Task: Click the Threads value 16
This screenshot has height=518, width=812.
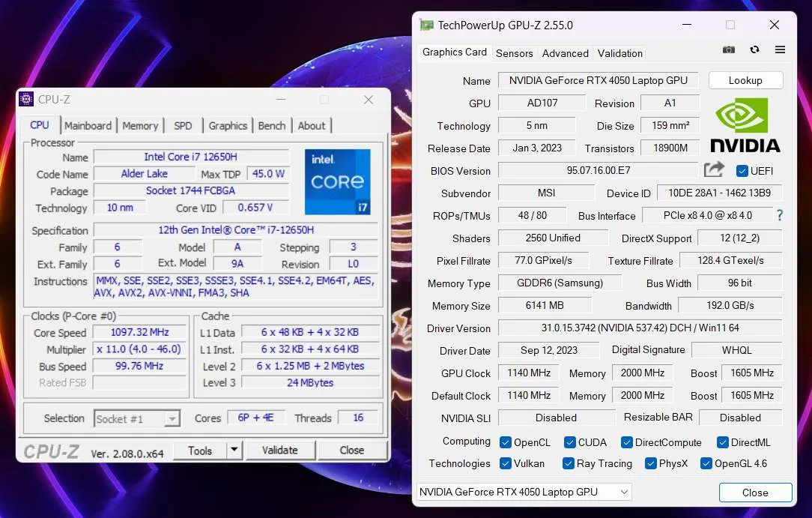Action: click(x=358, y=418)
